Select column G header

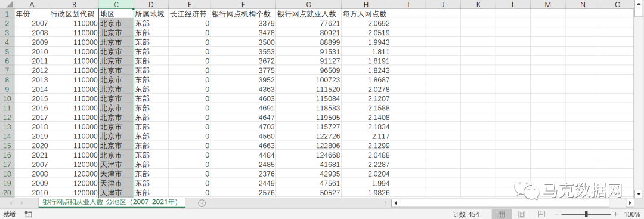308,4
